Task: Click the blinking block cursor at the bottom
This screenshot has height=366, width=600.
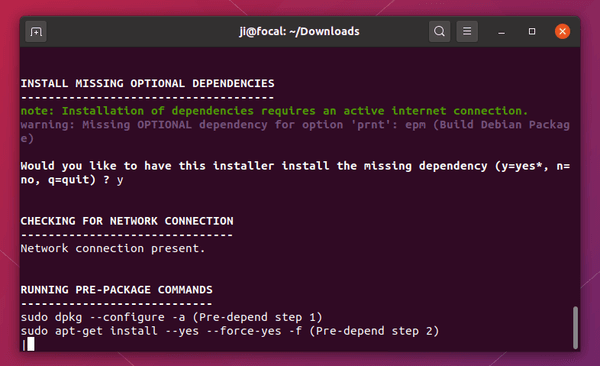Action: (x=31, y=344)
